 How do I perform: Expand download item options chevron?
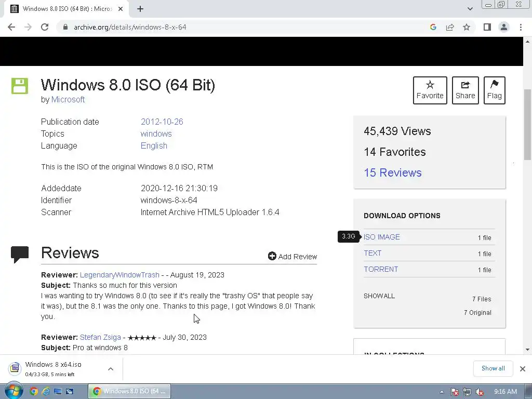tap(111, 369)
